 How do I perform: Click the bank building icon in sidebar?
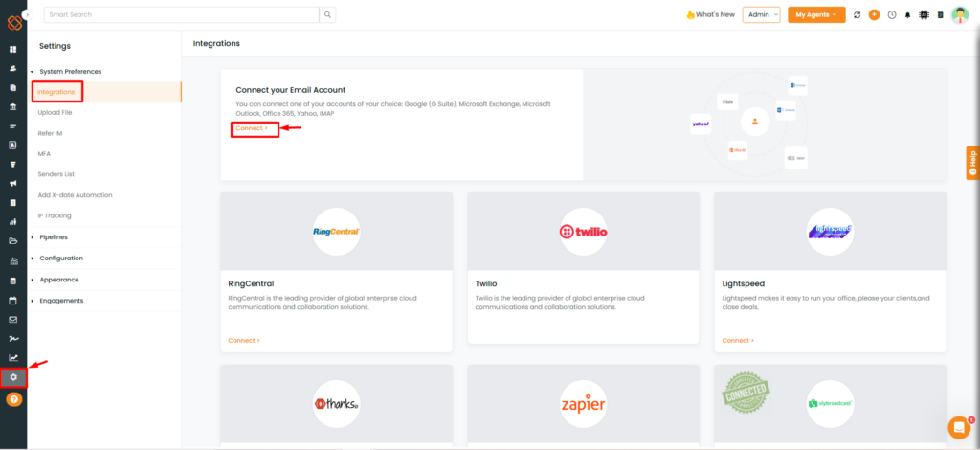pos(13,107)
